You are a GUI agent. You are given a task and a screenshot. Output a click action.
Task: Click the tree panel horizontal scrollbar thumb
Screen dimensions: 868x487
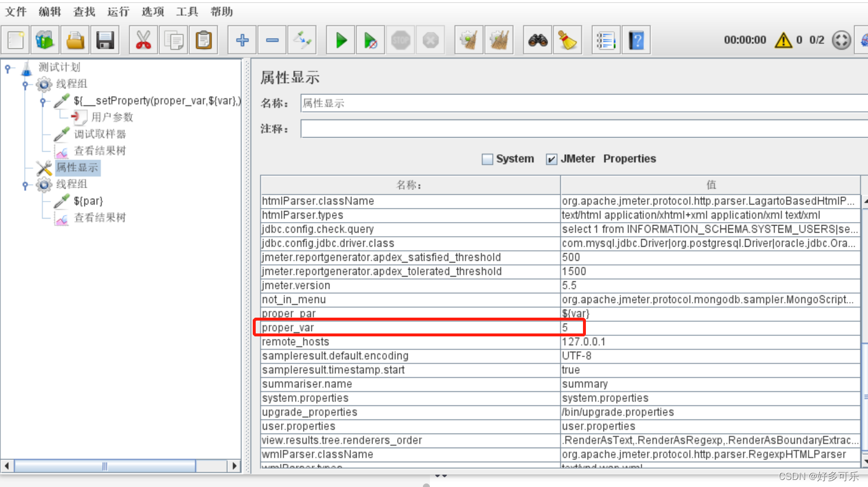(x=105, y=466)
